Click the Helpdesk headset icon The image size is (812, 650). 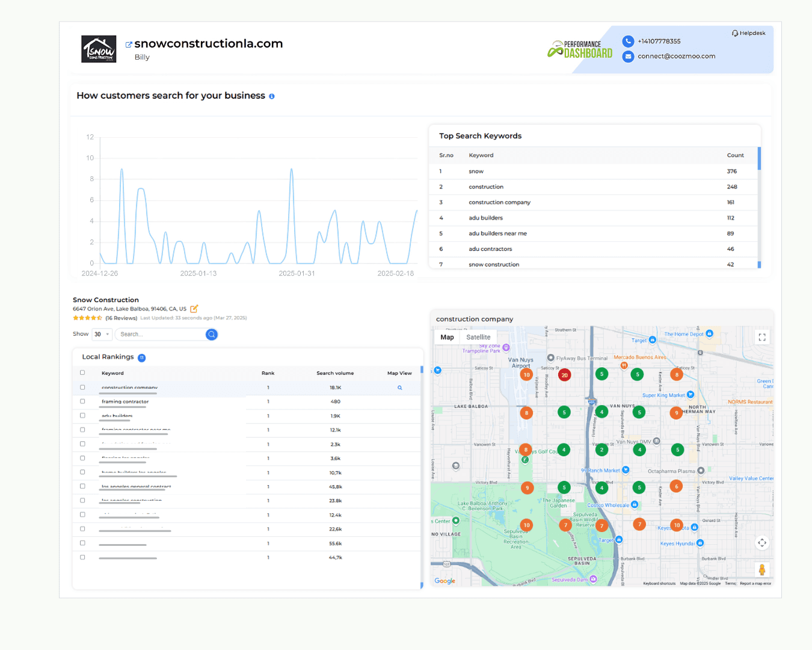(735, 33)
